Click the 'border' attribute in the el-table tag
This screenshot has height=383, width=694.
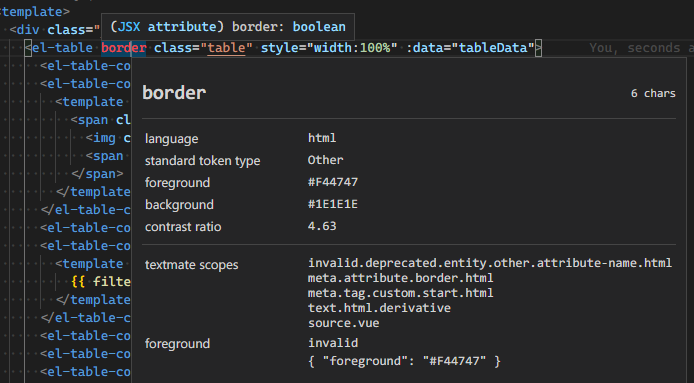pyautogui.click(x=123, y=48)
